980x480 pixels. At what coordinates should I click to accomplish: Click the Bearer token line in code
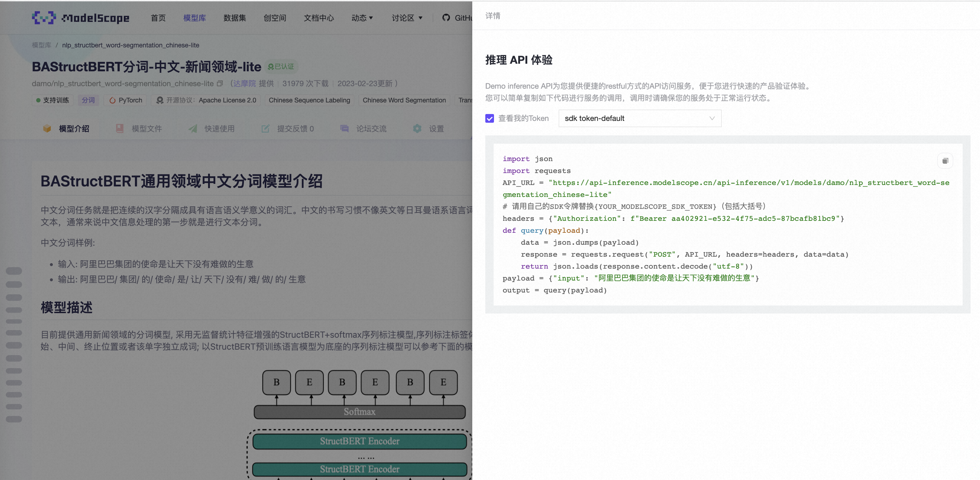point(673,219)
